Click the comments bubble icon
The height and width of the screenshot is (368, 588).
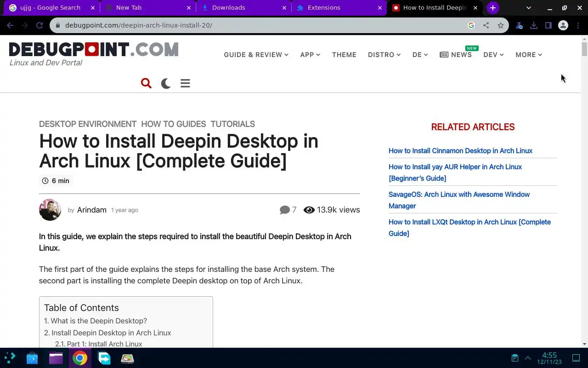pos(285,210)
